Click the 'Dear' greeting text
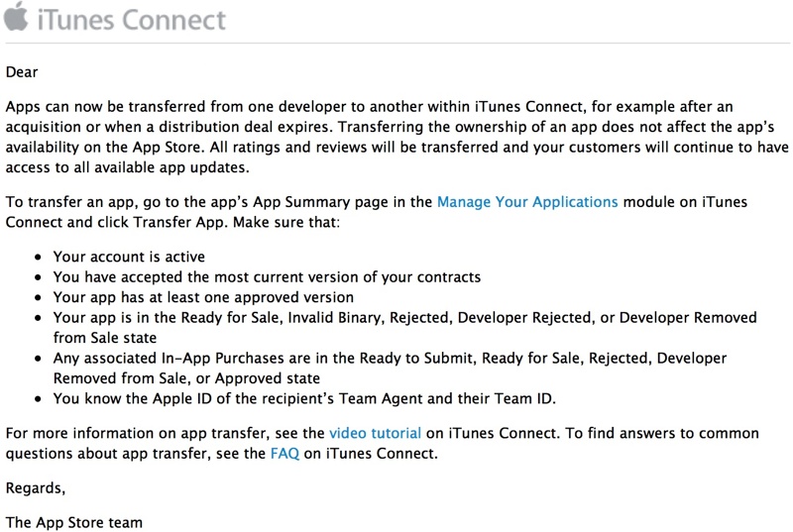 click(22, 72)
